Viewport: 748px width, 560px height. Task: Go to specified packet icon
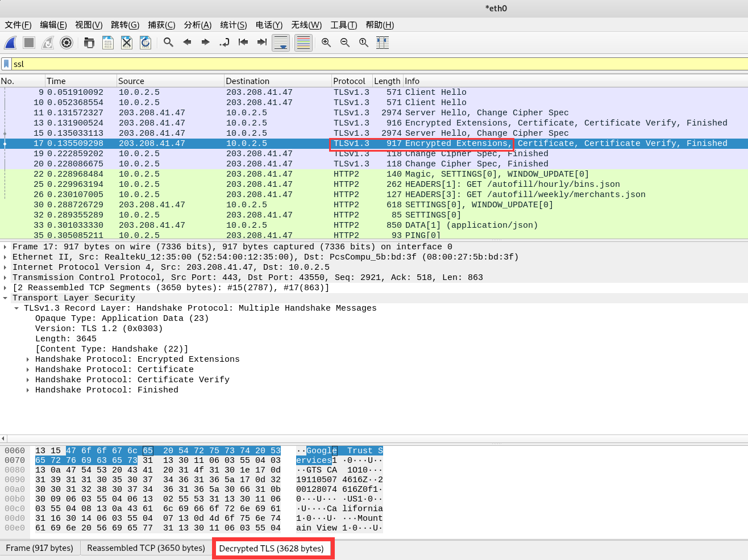coord(225,43)
